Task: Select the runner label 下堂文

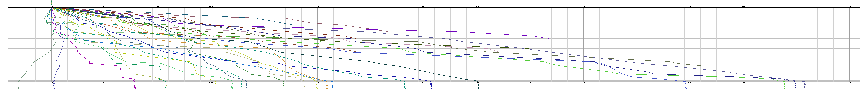Action: pyautogui.click(x=284, y=86)
